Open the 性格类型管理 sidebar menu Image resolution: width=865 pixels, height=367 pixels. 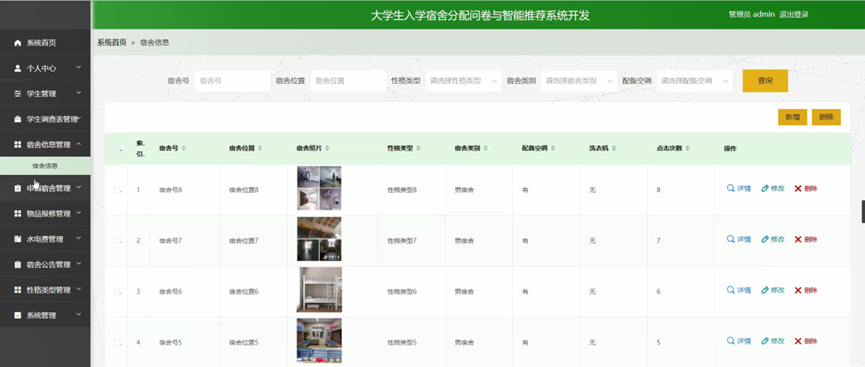[45, 290]
